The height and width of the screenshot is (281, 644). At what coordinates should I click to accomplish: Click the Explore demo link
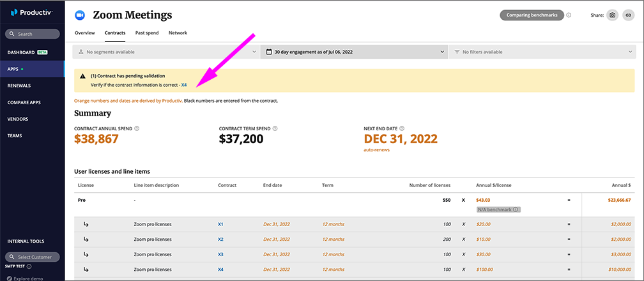tap(28, 278)
